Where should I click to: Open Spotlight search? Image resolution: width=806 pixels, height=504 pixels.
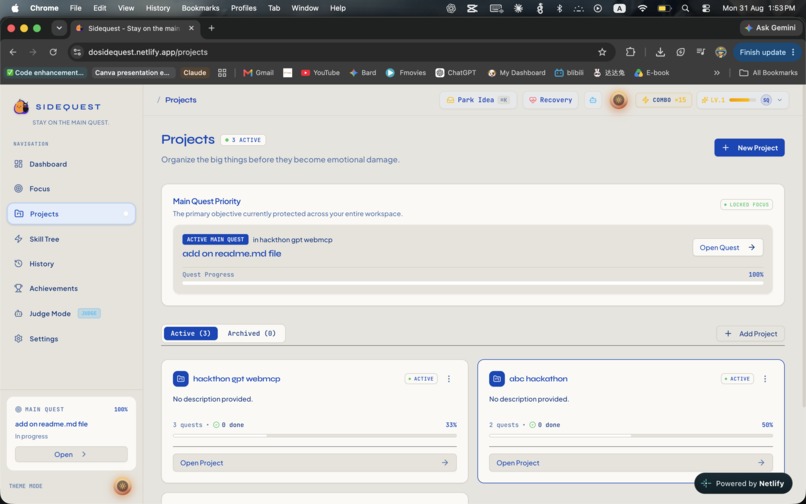[x=685, y=8]
